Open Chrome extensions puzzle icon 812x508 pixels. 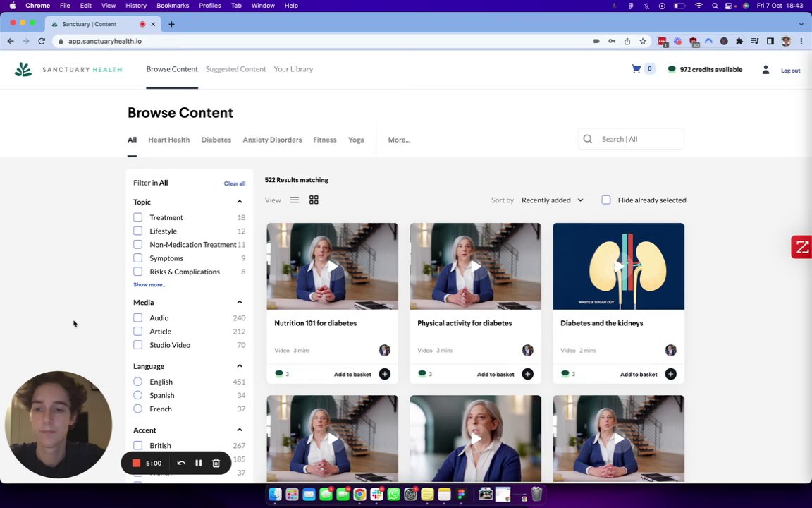point(739,41)
